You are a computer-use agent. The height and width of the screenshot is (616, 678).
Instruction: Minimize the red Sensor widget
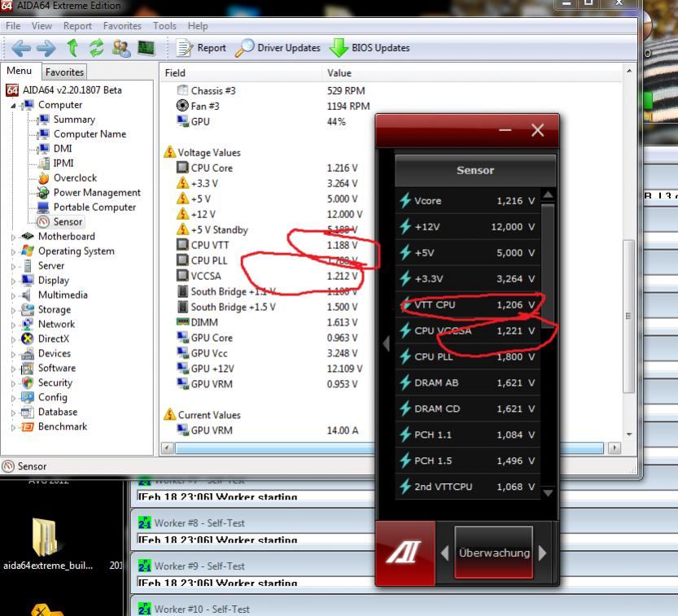click(x=505, y=129)
